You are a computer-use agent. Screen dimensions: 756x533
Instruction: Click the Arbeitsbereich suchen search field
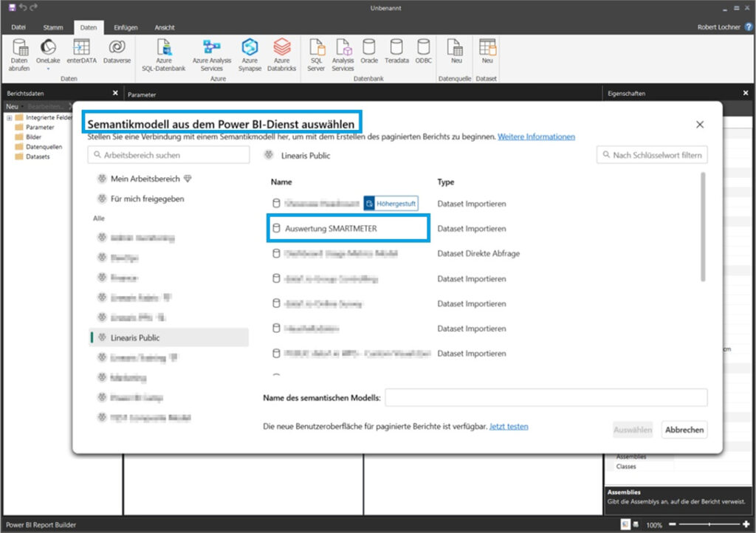168,155
